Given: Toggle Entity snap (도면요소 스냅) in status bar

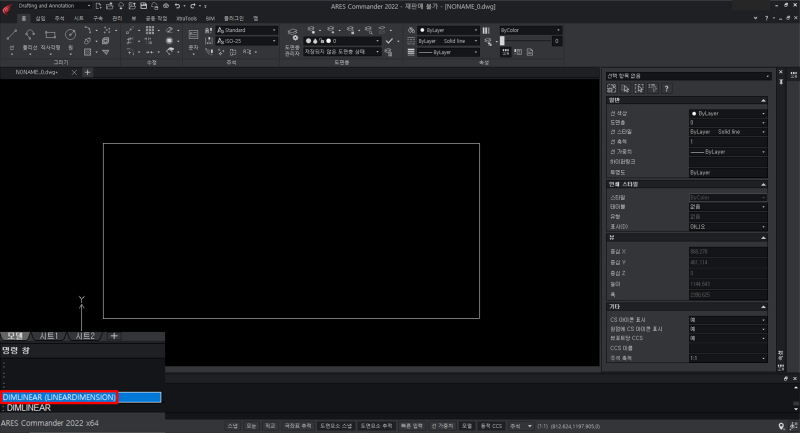Looking at the screenshot, I should point(336,426).
